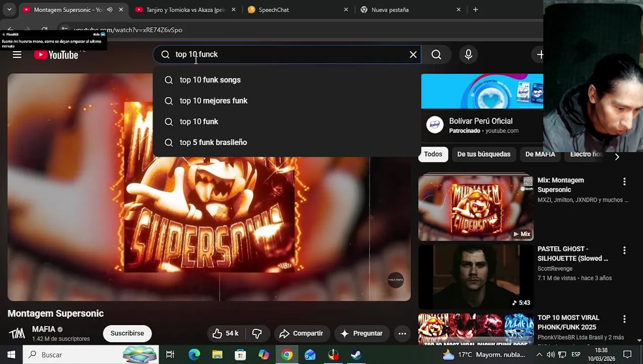
Task: Click the Bolívar ad banner image
Action: pos(482,91)
